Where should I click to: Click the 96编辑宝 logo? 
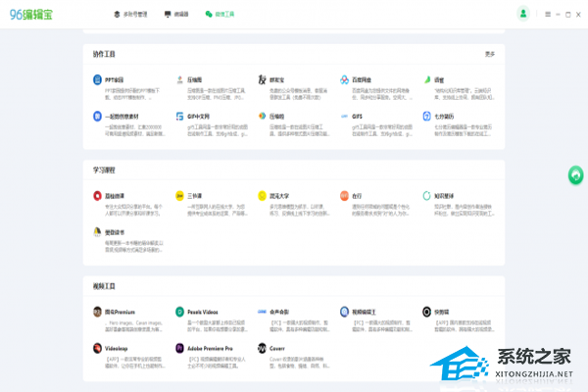point(31,15)
